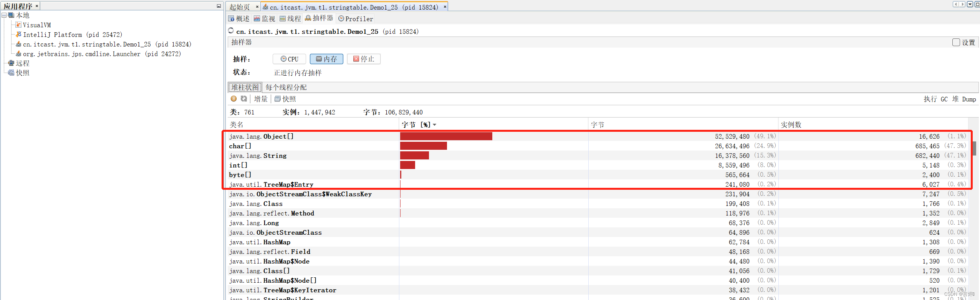
Task: Switch to the 起始页 tab
Action: coord(240,7)
